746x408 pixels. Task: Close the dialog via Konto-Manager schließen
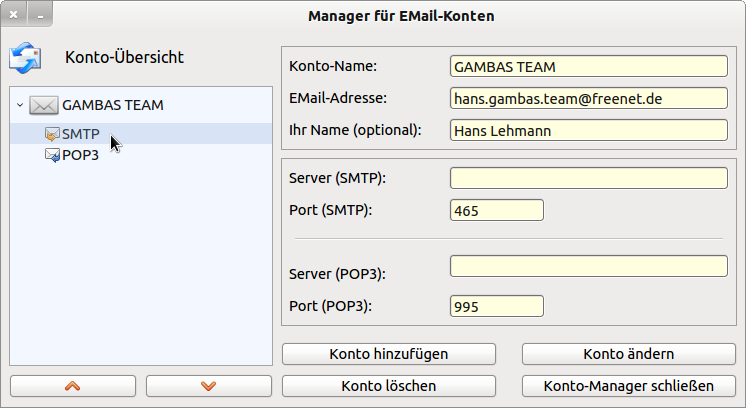click(629, 386)
